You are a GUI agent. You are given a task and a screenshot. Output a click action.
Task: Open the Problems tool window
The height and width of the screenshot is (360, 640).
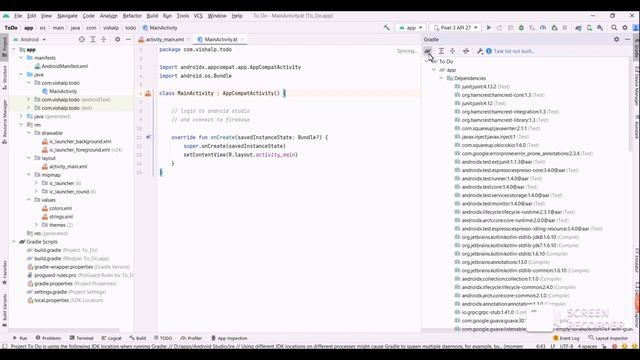48,338
